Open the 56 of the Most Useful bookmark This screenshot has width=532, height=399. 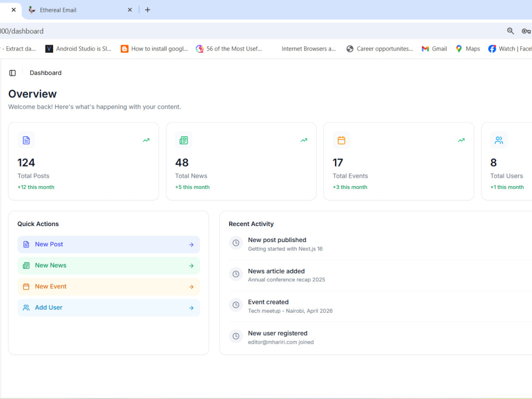click(229, 49)
